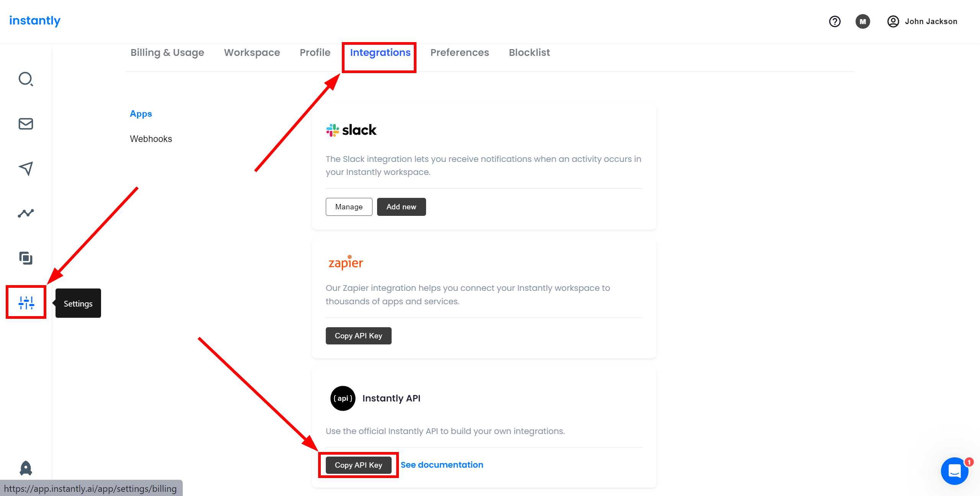Screen dimensions: 980x496
Task: Select the Billing & Usage tab
Action: pyautogui.click(x=167, y=52)
